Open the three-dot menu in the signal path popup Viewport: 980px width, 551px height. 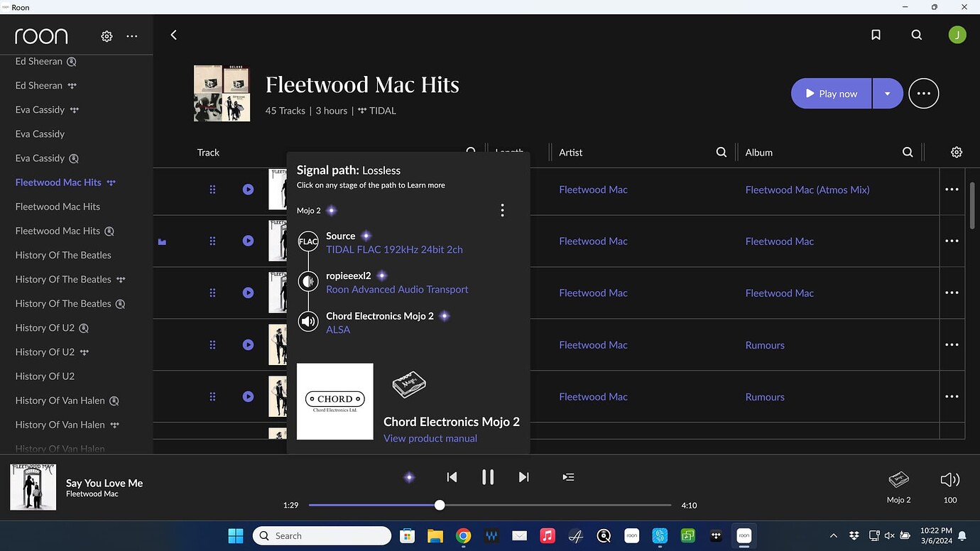pyautogui.click(x=502, y=209)
